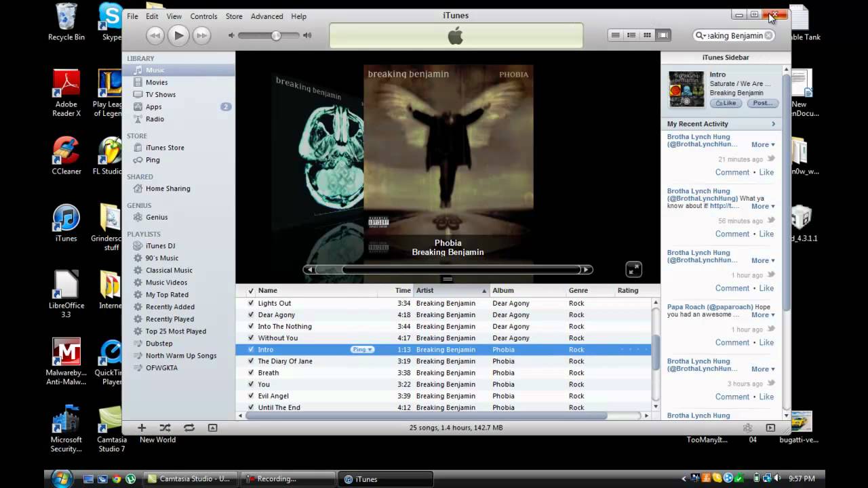Comment on the 21 minutes ago post
The width and height of the screenshot is (868, 488).
tap(732, 172)
